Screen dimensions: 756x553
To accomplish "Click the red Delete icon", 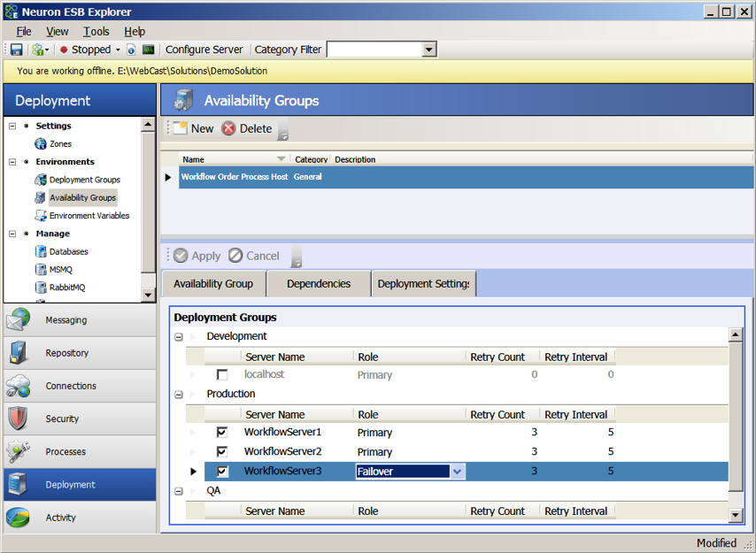I will pos(228,128).
